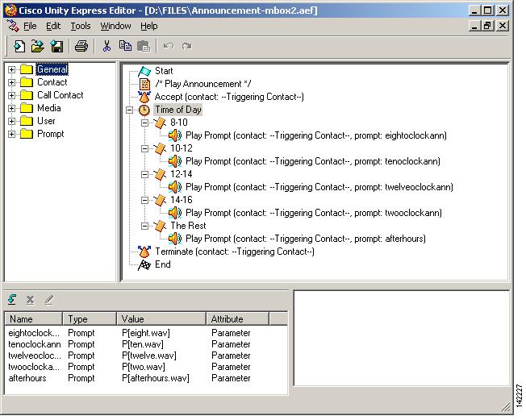This screenshot has height=420, width=526.
Task: Expand the General folder
Action: (x=12, y=69)
